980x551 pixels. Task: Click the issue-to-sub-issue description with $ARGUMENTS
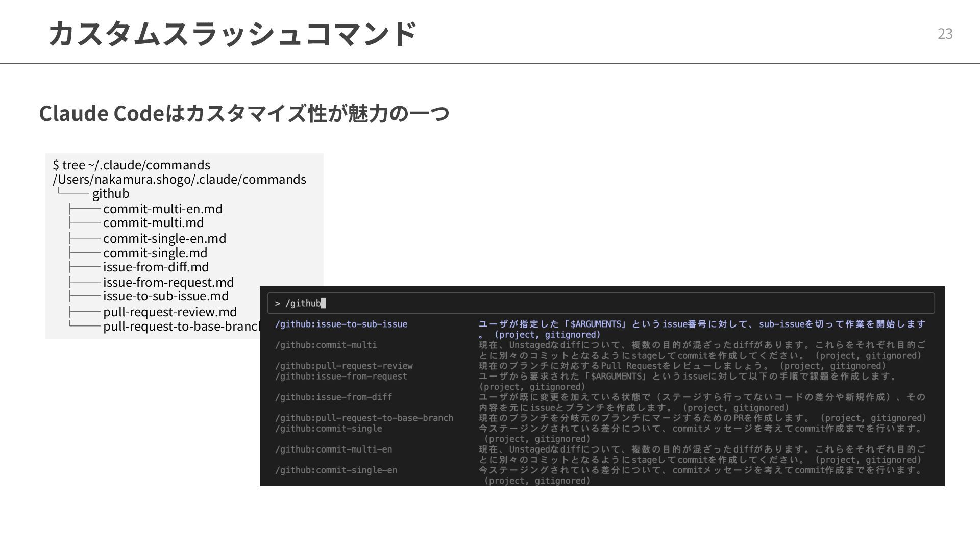702,329
